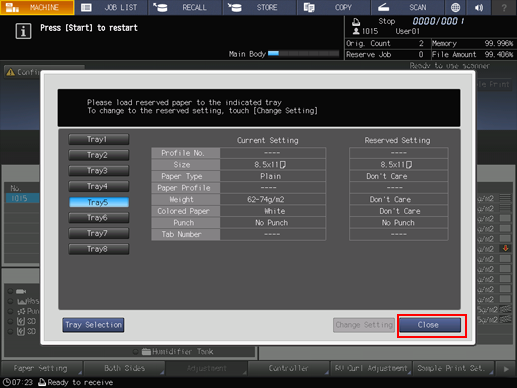This screenshot has height=388, width=517.
Task: Switch to the COPY tab
Action: coord(333,7)
